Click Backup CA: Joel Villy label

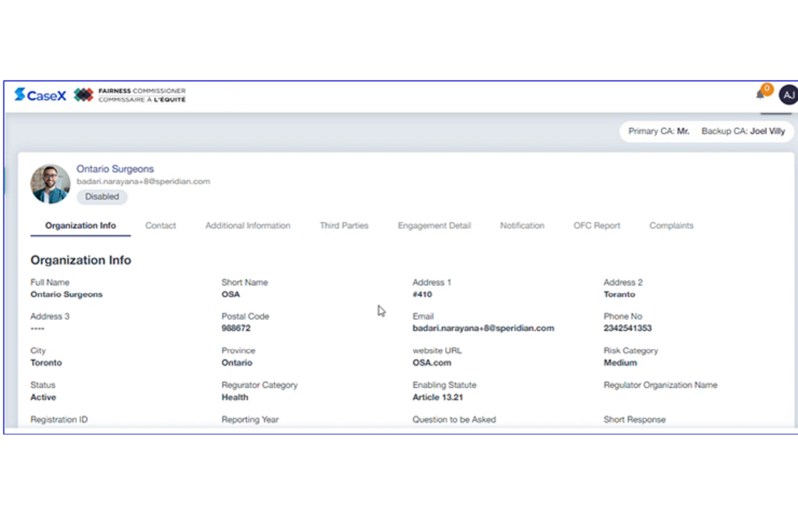click(x=743, y=131)
